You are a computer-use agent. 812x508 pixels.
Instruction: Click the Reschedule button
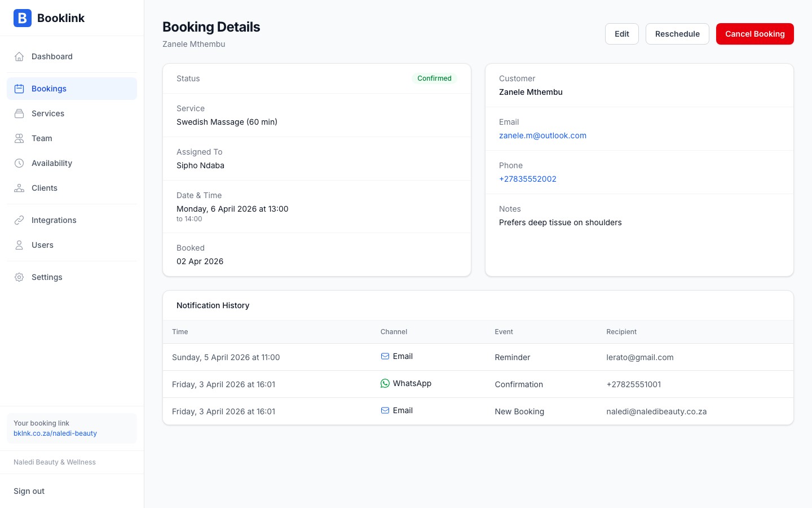677,34
